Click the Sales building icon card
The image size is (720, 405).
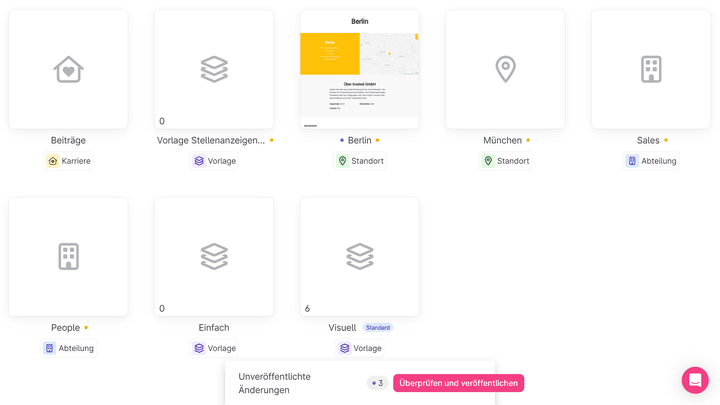651,70
